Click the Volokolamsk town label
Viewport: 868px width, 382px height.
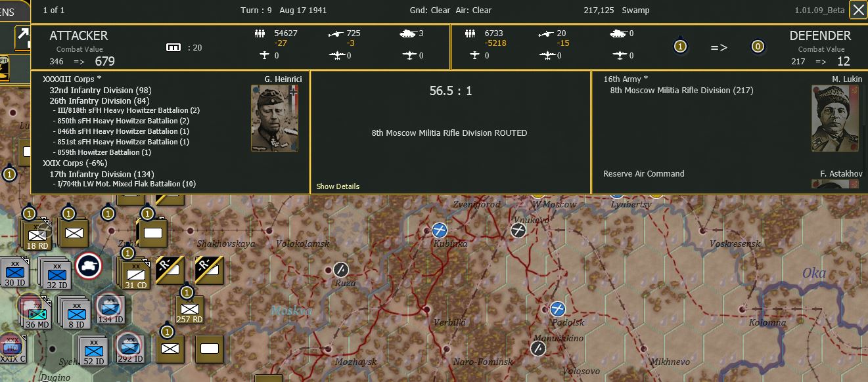coord(303,244)
